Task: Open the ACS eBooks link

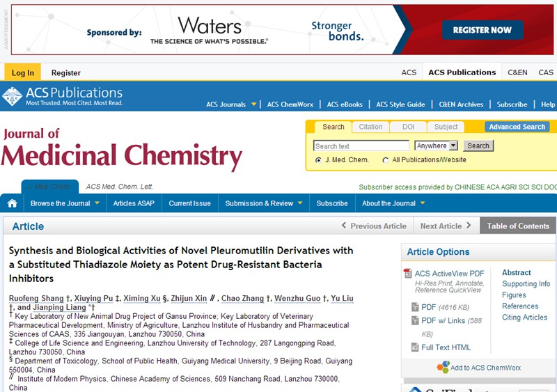Action: tap(345, 104)
